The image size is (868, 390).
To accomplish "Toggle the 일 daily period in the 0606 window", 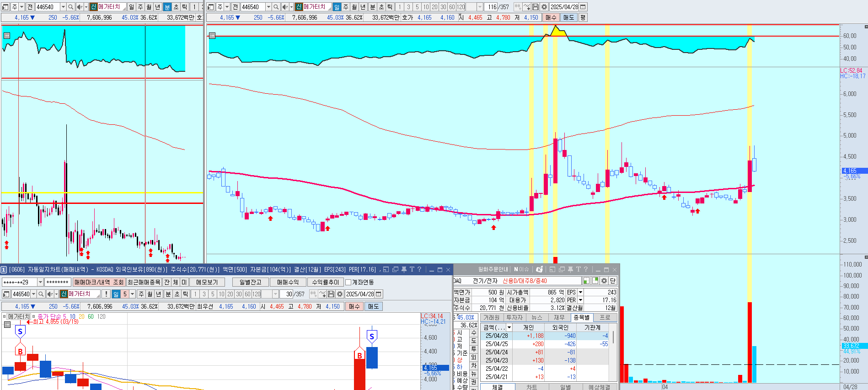I will [x=116, y=294].
